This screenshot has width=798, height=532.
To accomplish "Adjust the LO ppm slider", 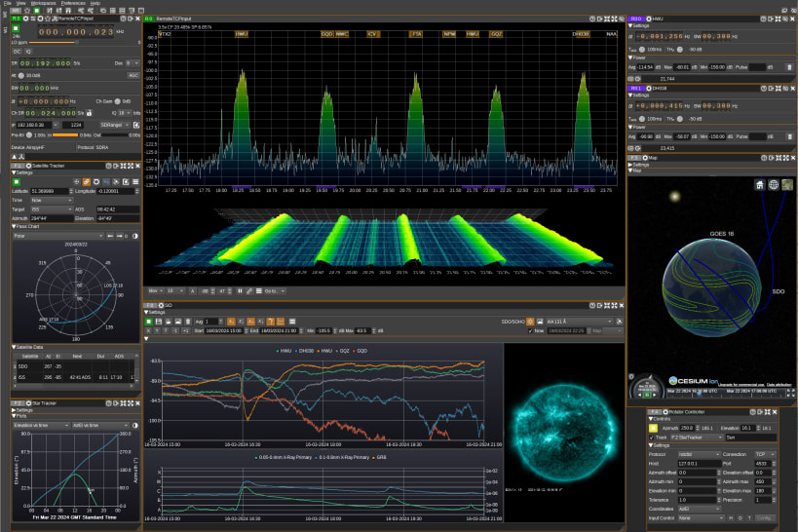I will [x=84, y=42].
